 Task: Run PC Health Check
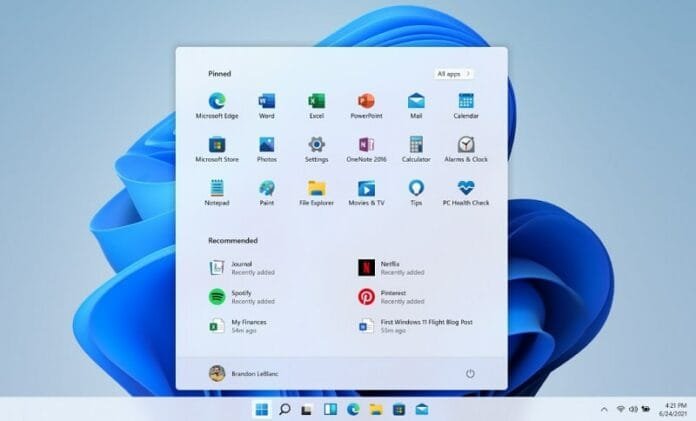pos(466,193)
